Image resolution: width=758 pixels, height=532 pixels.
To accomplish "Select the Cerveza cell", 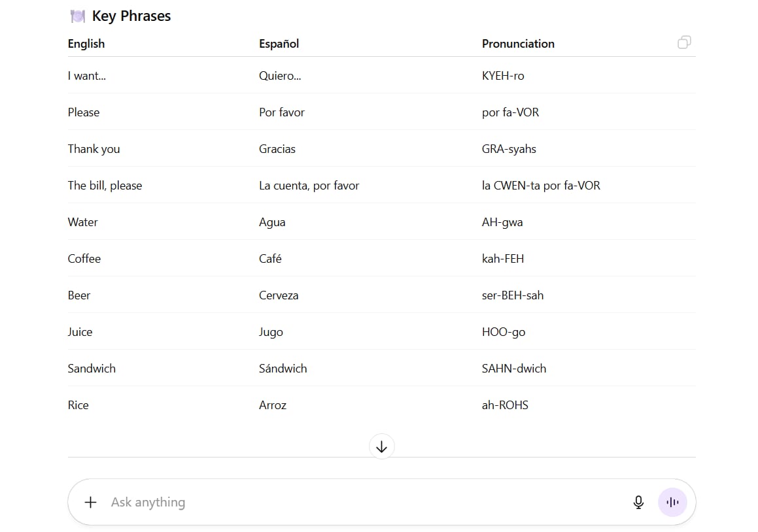I will 279,295.
